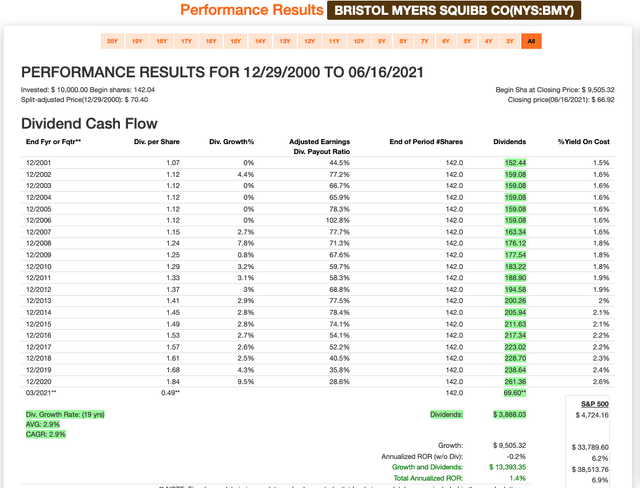Click the Div. Growth% column header
Viewport: 640px width, 488px height.
[x=231, y=142]
